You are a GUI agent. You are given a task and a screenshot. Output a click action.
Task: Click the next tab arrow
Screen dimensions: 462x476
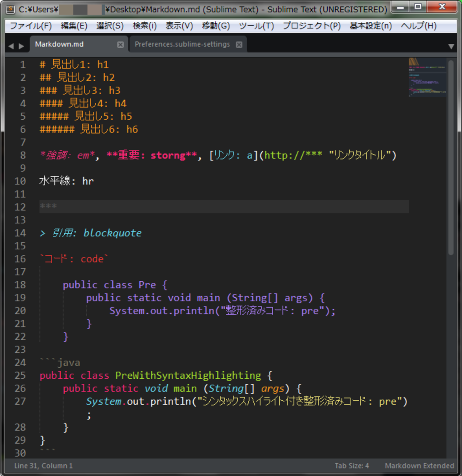pyautogui.click(x=22, y=46)
